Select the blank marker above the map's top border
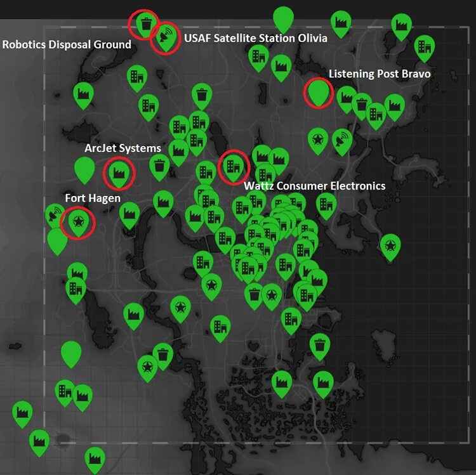 point(283,20)
